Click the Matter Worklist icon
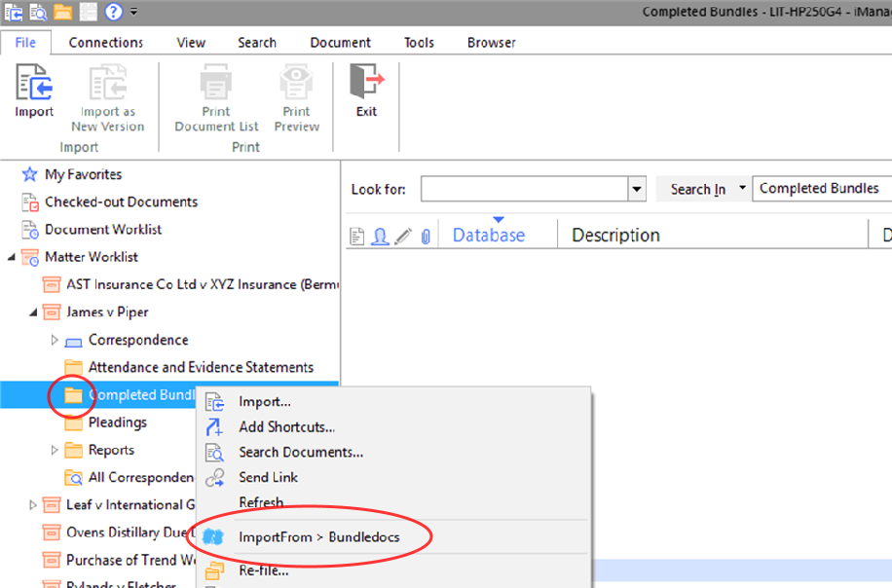 click(29, 257)
